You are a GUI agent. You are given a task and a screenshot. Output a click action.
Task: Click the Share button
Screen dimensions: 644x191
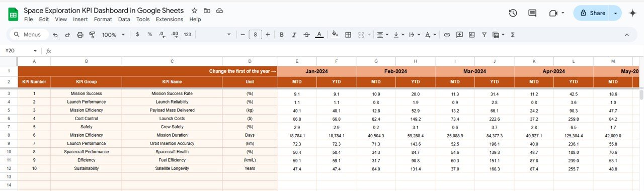[592, 13]
